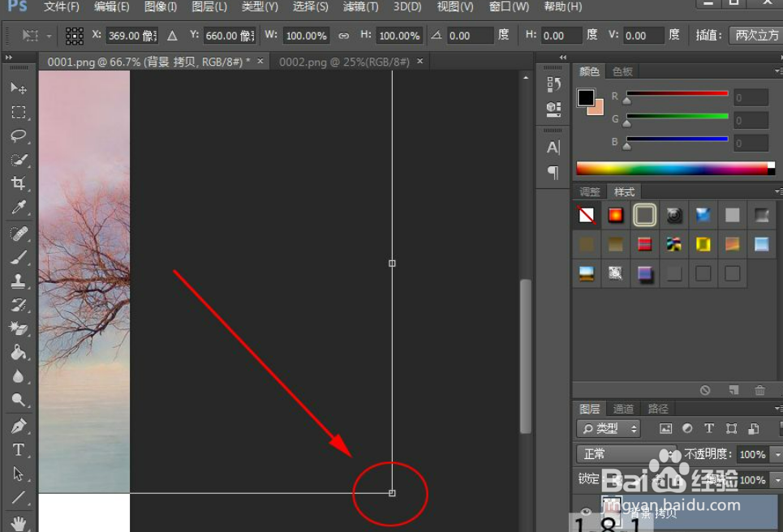Apply the red button style thumbnail
The height and width of the screenshot is (532, 783).
615,215
